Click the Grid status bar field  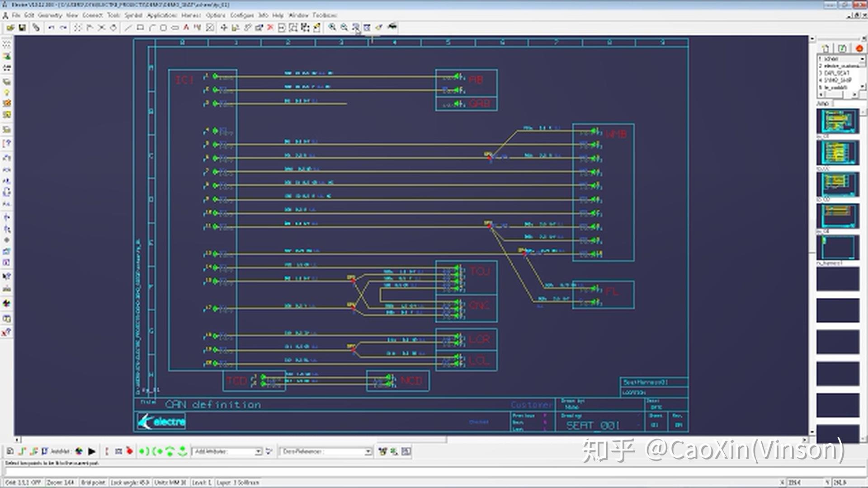[23, 483]
